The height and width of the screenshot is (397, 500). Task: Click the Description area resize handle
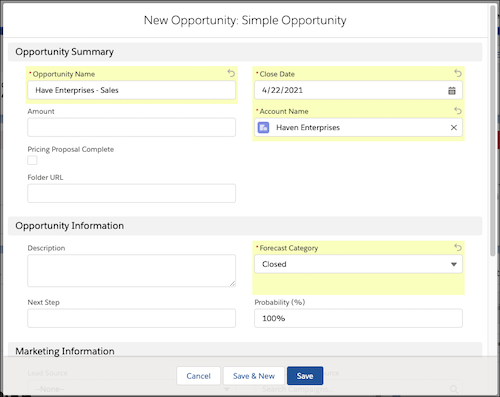click(x=232, y=284)
